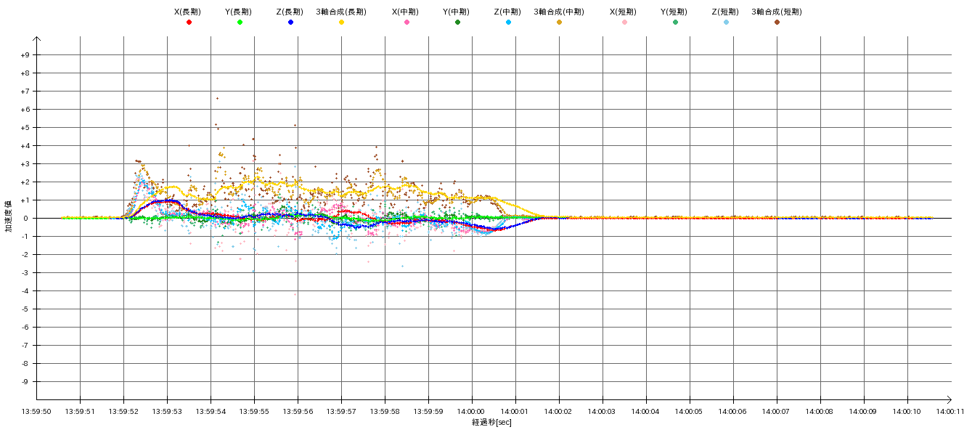Click the -9 y-axis tick label
This screenshot has width=980, height=443.
pos(25,382)
